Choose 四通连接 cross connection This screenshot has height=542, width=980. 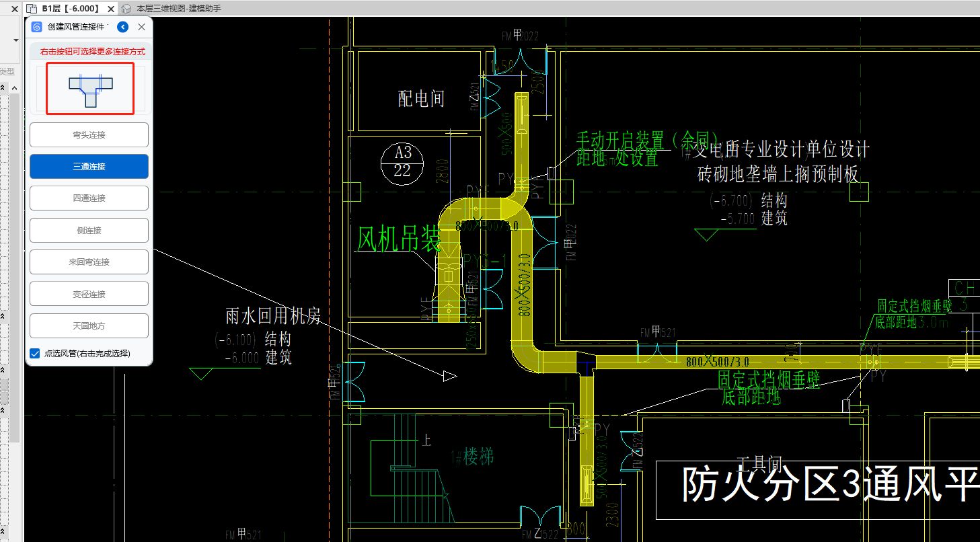point(89,198)
